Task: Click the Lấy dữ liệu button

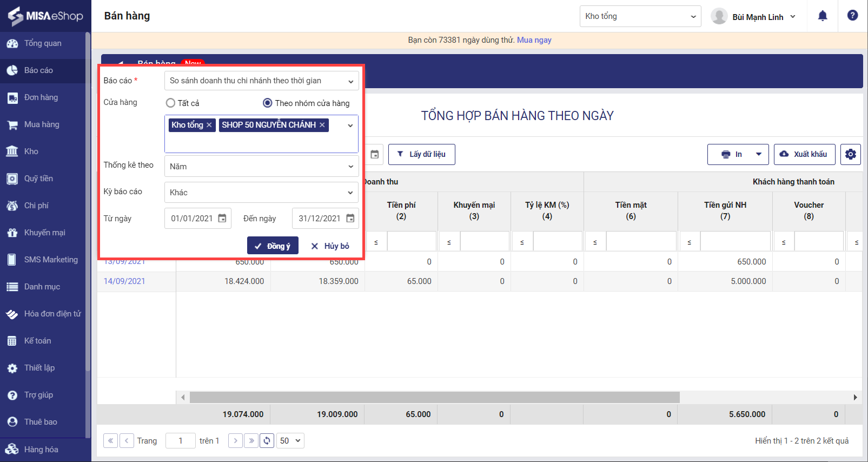Action: pos(422,154)
